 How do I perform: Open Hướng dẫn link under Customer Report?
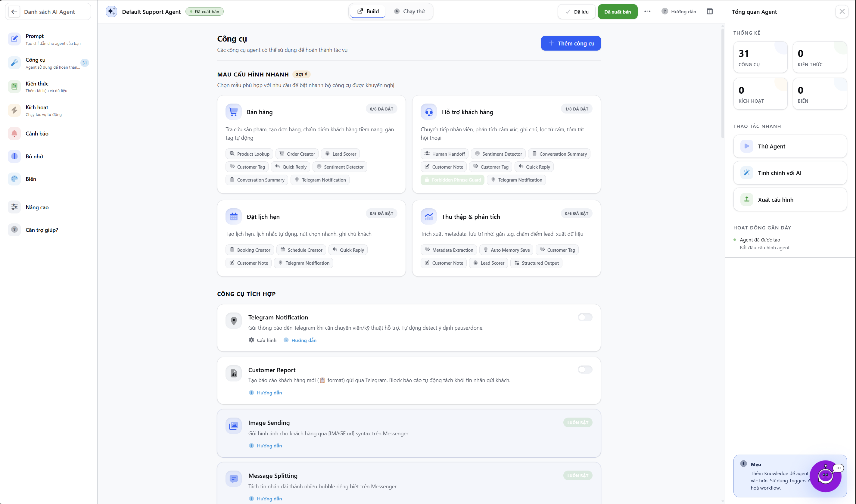pyautogui.click(x=265, y=393)
